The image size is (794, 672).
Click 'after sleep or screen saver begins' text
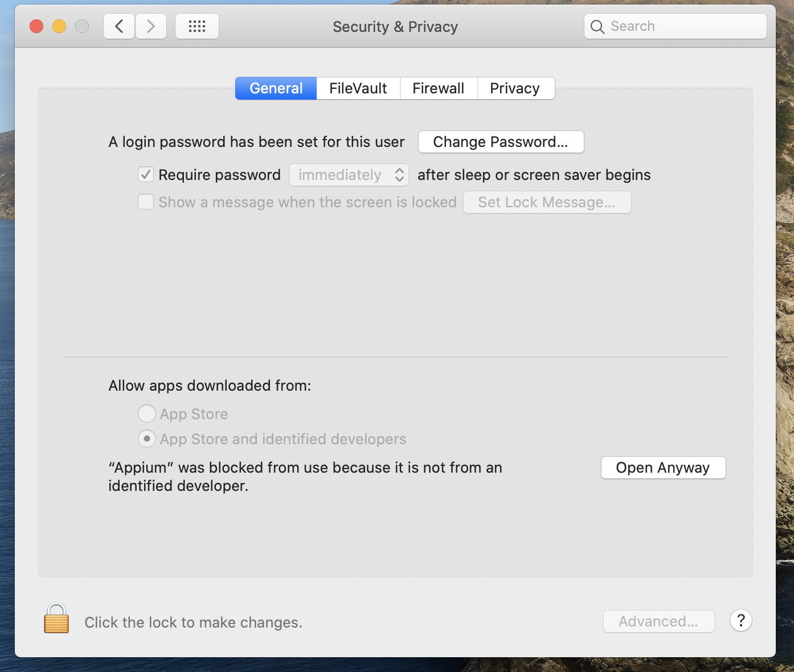[x=534, y=175]
